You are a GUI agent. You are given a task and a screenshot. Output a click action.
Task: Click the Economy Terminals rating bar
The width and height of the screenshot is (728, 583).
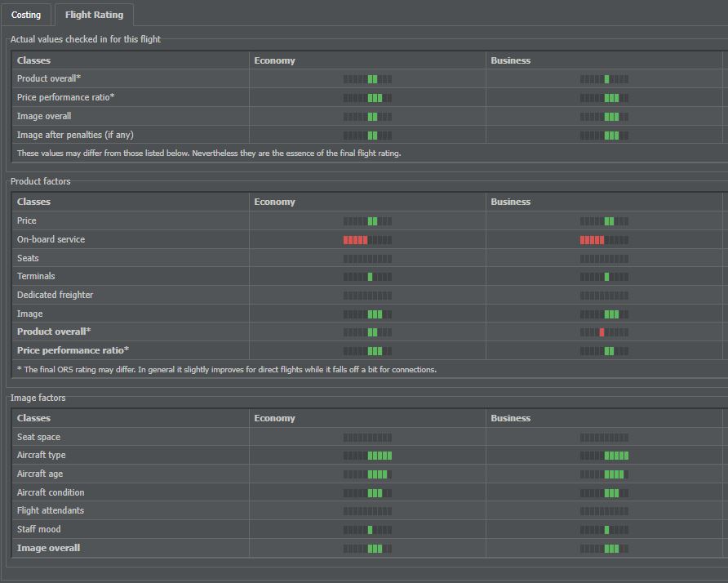pyautogui.click(x=367, y=277)
